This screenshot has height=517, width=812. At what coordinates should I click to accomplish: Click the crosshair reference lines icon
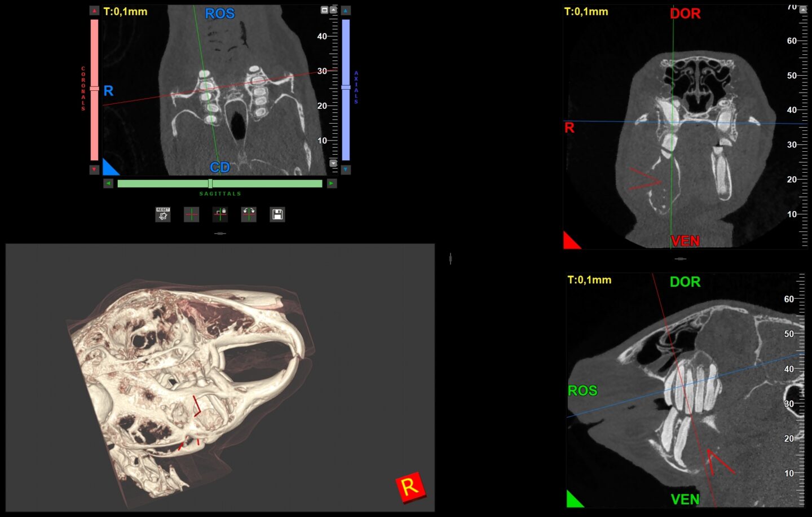pos(192,214)
